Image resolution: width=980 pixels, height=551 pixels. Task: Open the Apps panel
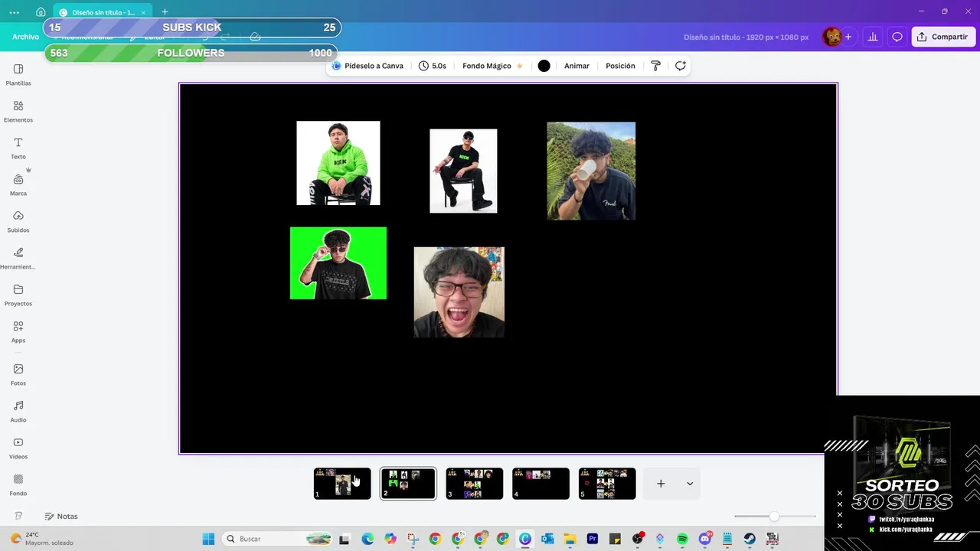coord(18,331)
